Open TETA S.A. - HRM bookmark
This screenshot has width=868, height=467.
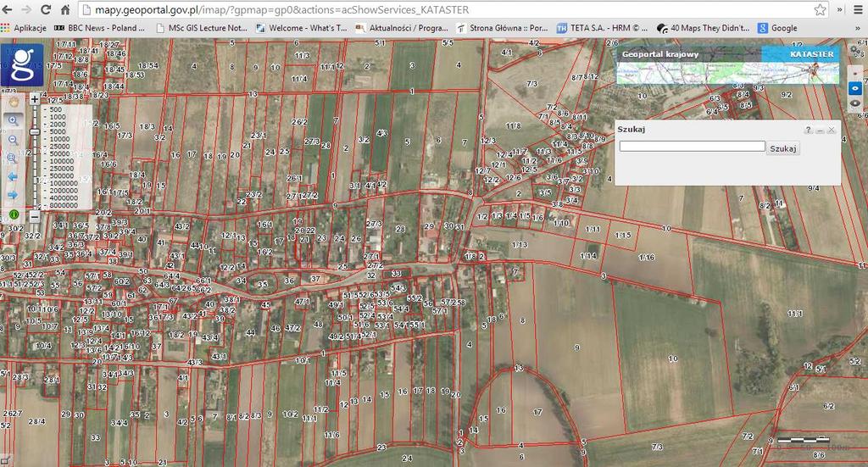pyautogui.click(x=603, y=28)
